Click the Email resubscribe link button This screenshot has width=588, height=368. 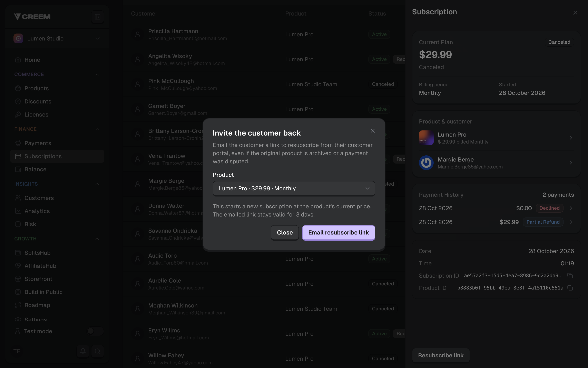(339, 233)
